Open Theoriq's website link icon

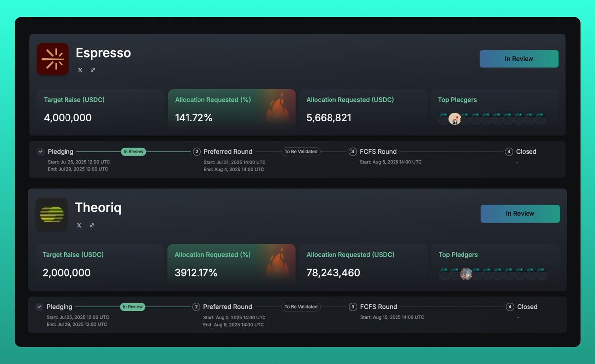(92, 225)
